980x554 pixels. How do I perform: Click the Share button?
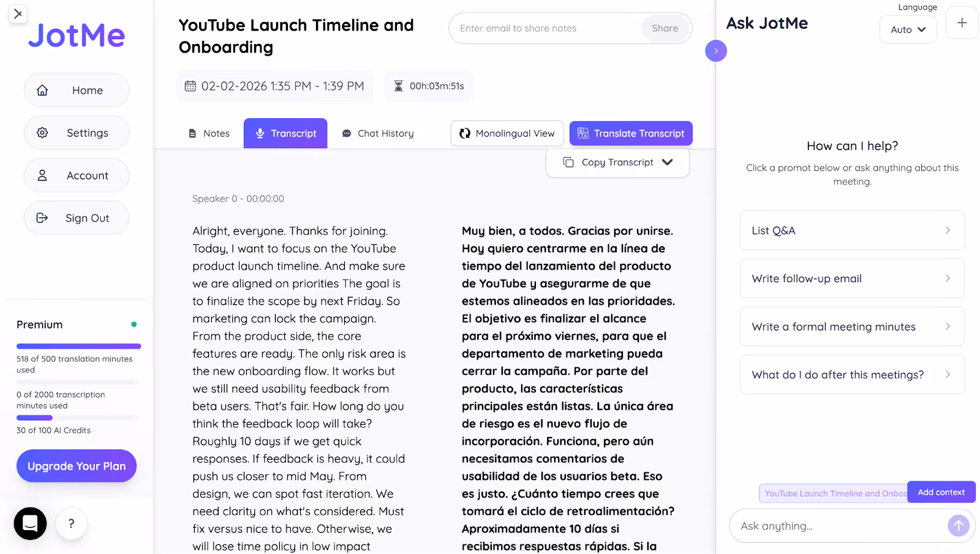(665, 28)
